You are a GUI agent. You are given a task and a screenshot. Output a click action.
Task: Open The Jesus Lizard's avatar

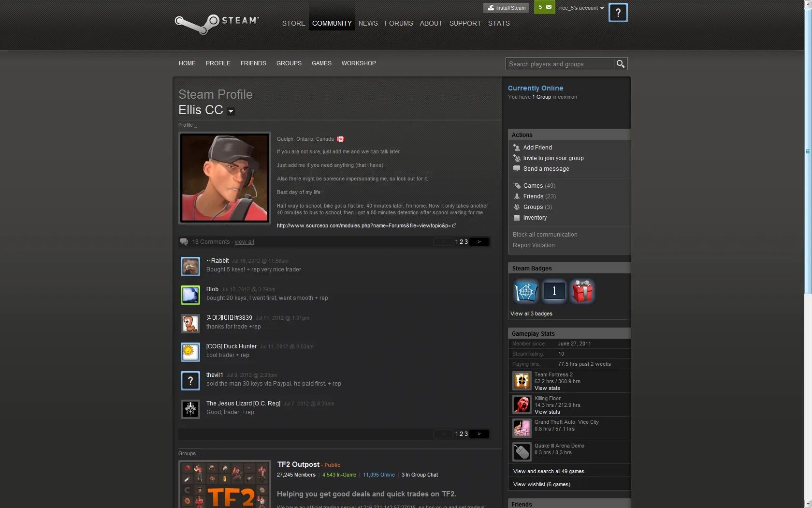(x=190, y=409)
